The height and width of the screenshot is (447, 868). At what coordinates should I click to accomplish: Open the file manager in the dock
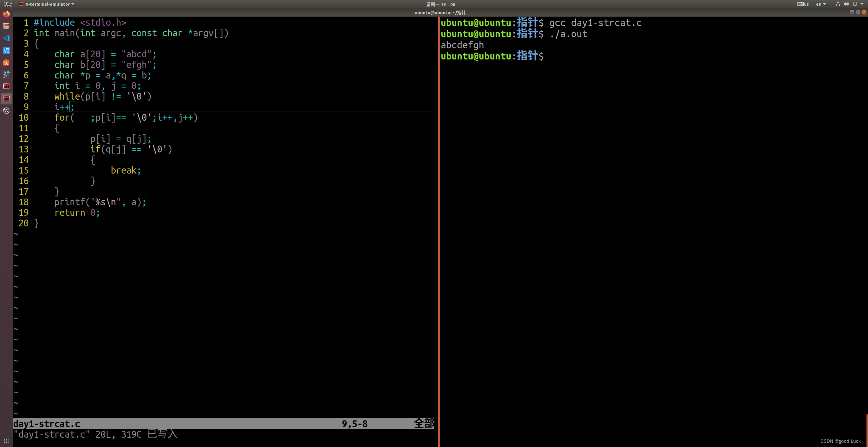tap(6, 26)
